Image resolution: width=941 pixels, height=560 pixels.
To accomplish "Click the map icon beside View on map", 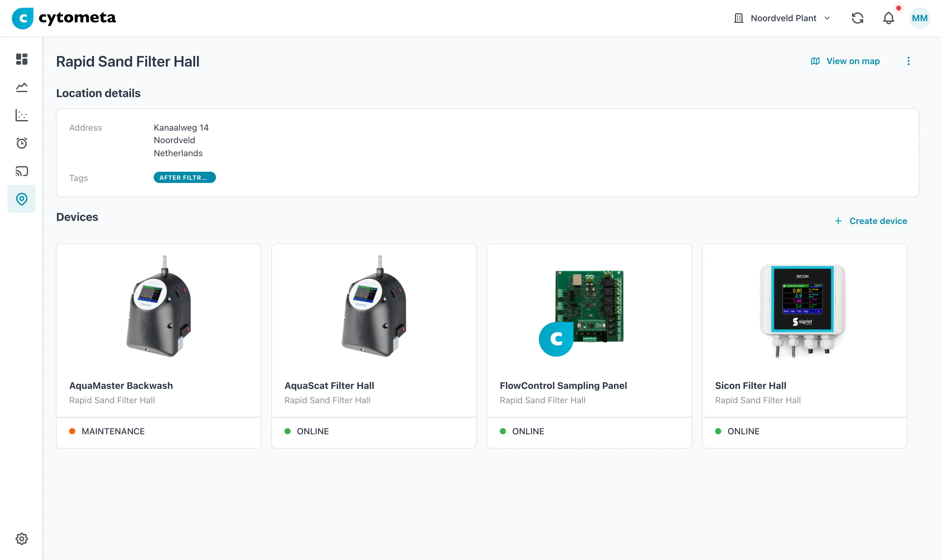I will (x=815, y=61).
